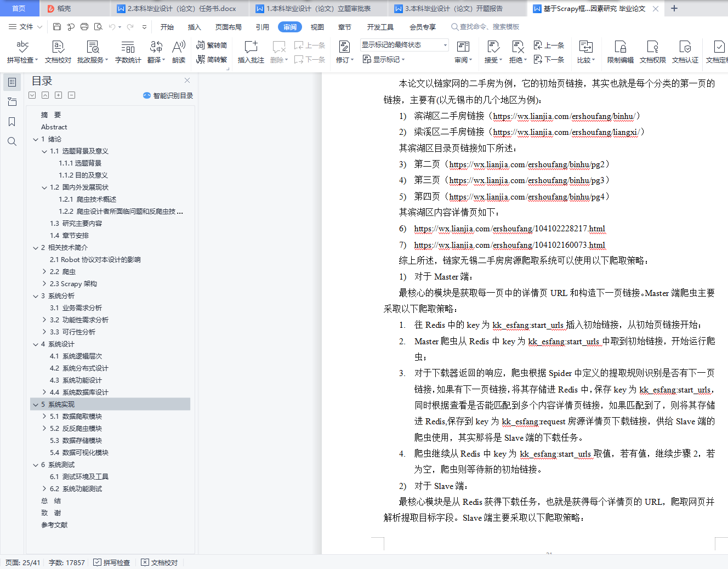The width and height of the screenshot is (728, 569).
Task: Expand all outline levels with plus button
Action: [x=58, y=95]
